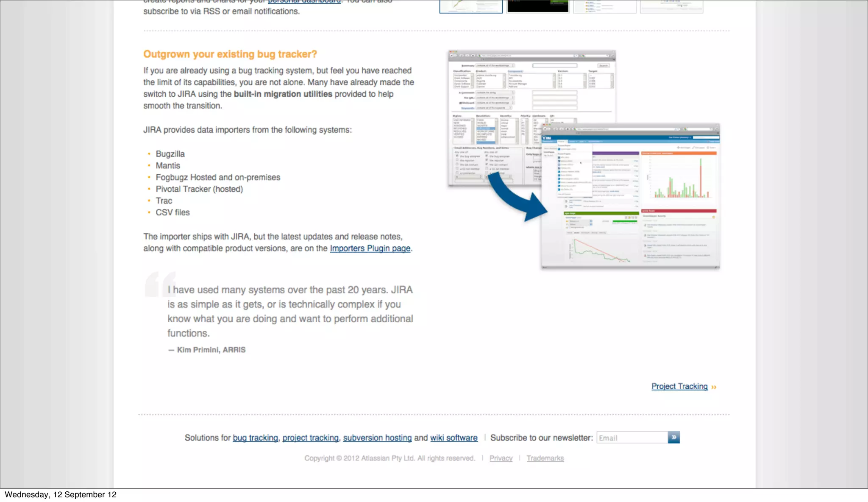
Task: Open the Privacy link in footer
Action: point(501,458)
